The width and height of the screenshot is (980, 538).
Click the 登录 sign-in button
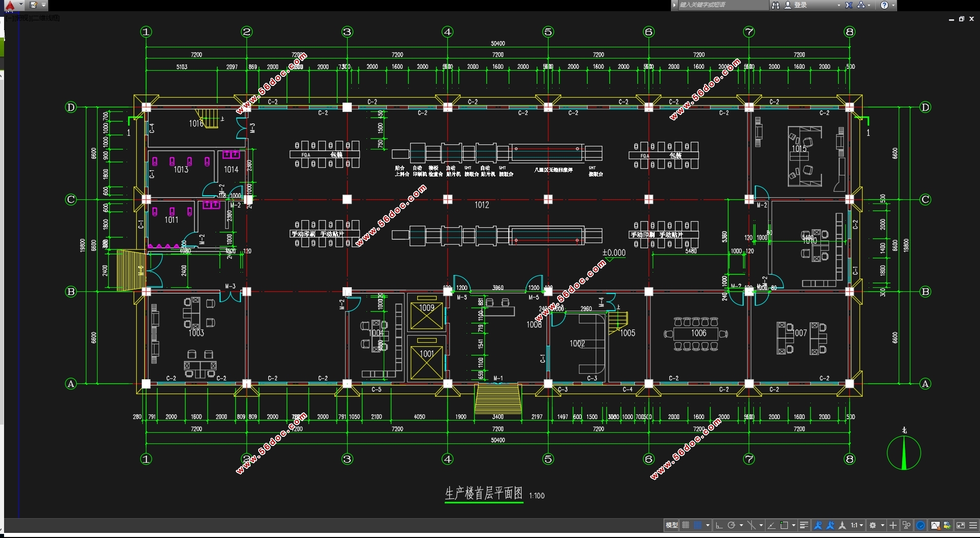(801, 5)
